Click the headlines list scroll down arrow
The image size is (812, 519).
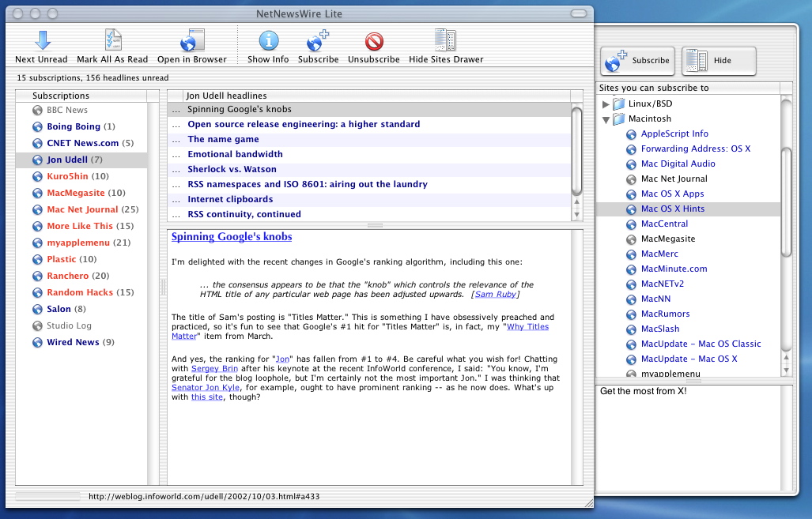(x=577, y=214)
